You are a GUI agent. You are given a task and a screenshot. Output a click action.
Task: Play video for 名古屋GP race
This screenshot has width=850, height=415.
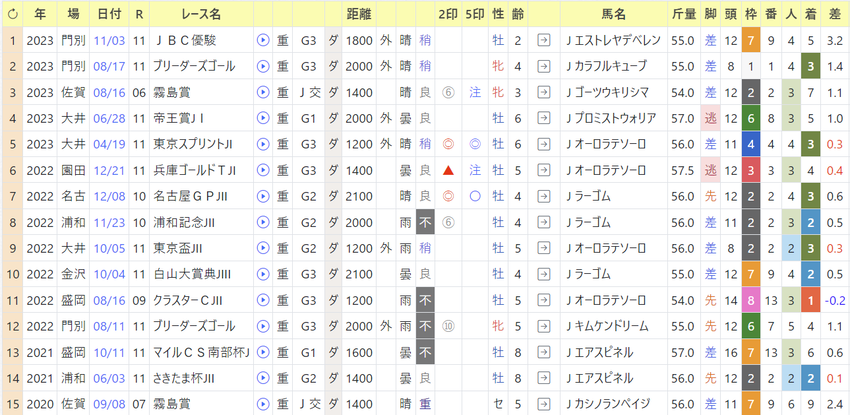click(262, 196)
